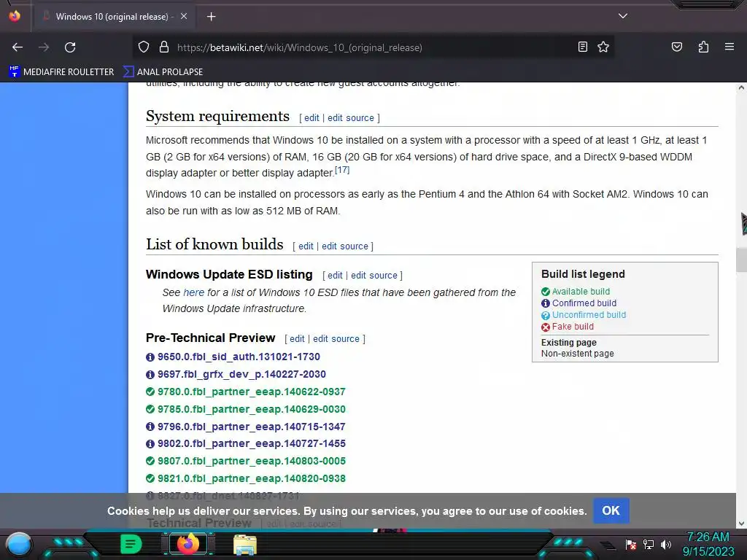
Task: Open green notes app on taskbar
Action: coord(131,544)
